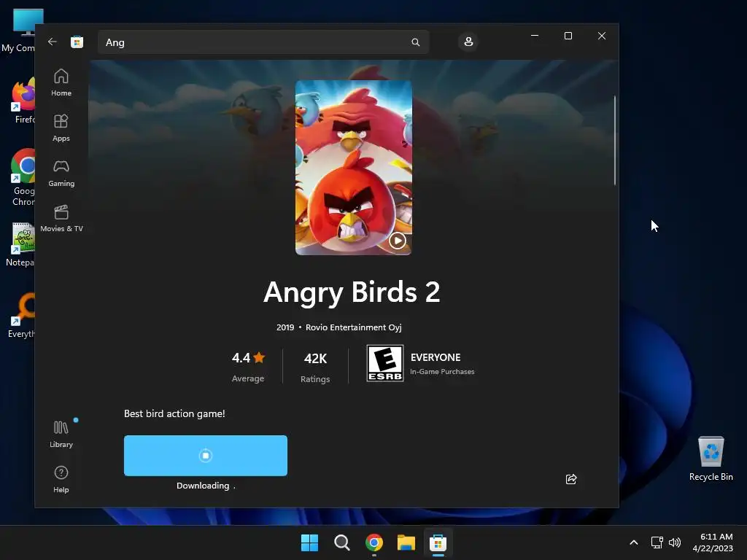The width and height of the screenshot is (747, 560).
Task: Open the Library section in sidebar
Action: (61, 435)
